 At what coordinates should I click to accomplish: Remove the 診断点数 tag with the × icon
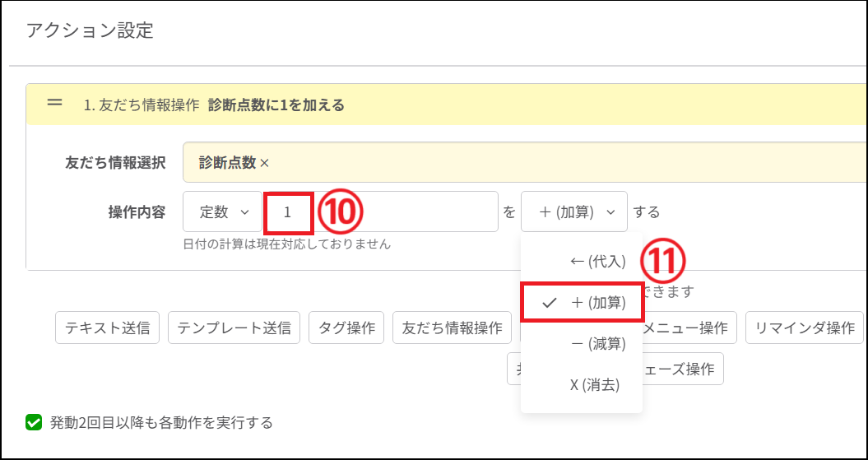point(264,162)
